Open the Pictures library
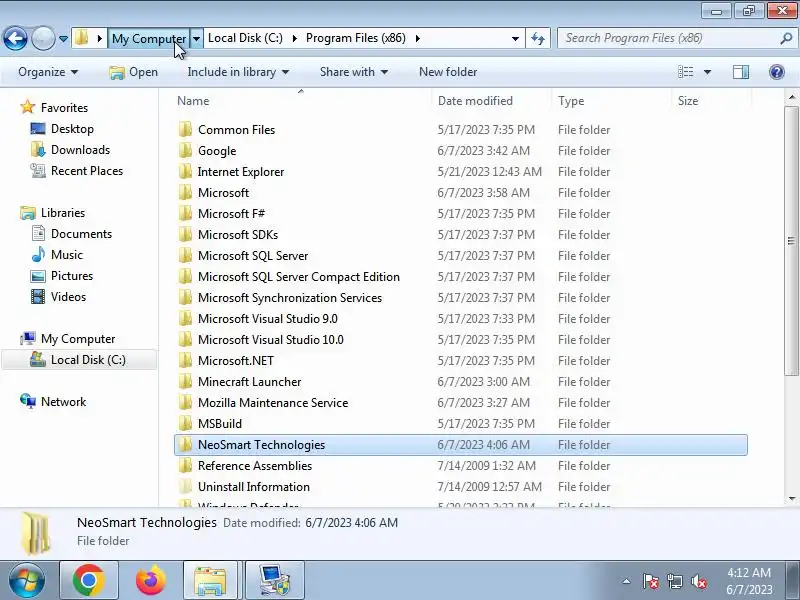The width and height of the screenshot is (800, 600). point(72,276)
